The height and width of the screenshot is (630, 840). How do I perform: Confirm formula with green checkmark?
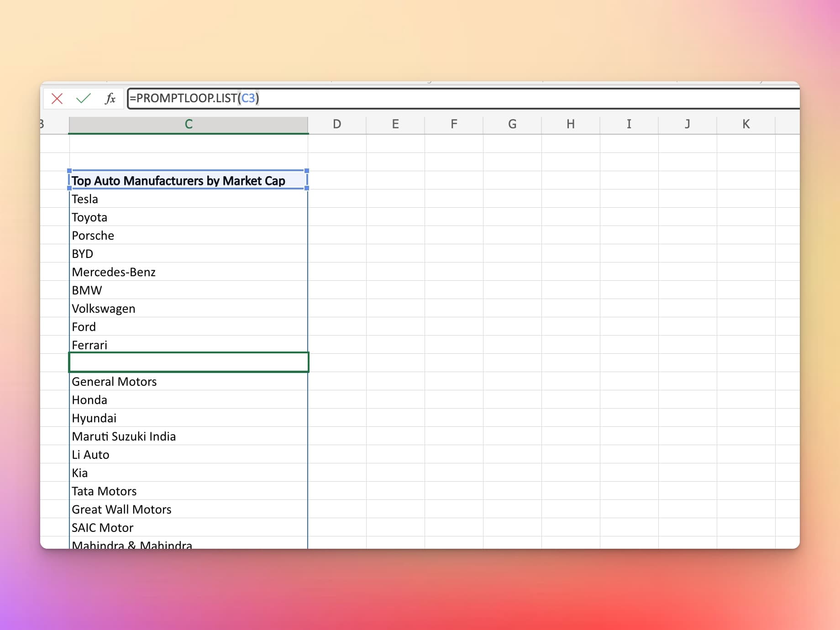tap(84, 98)
